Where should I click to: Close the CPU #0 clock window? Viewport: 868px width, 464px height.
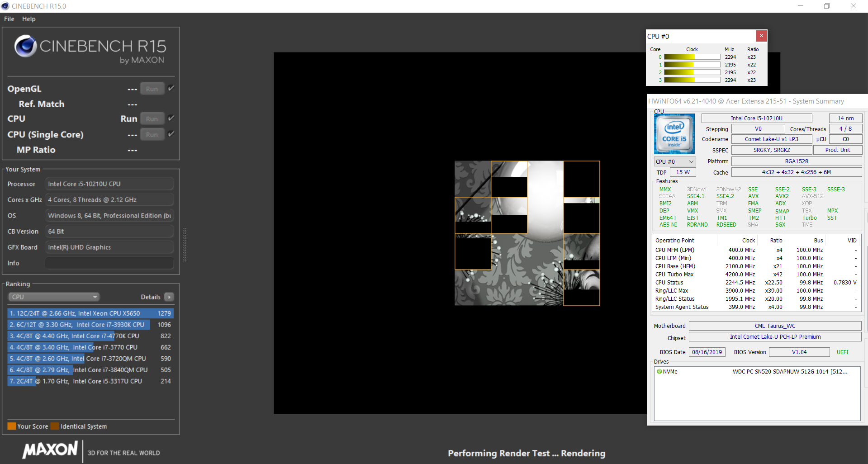coord(761,36)
